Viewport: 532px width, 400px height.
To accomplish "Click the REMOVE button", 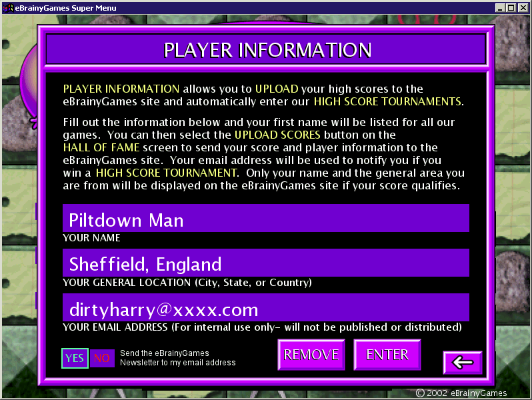I will pyautogui.click(x=311, y=355).
